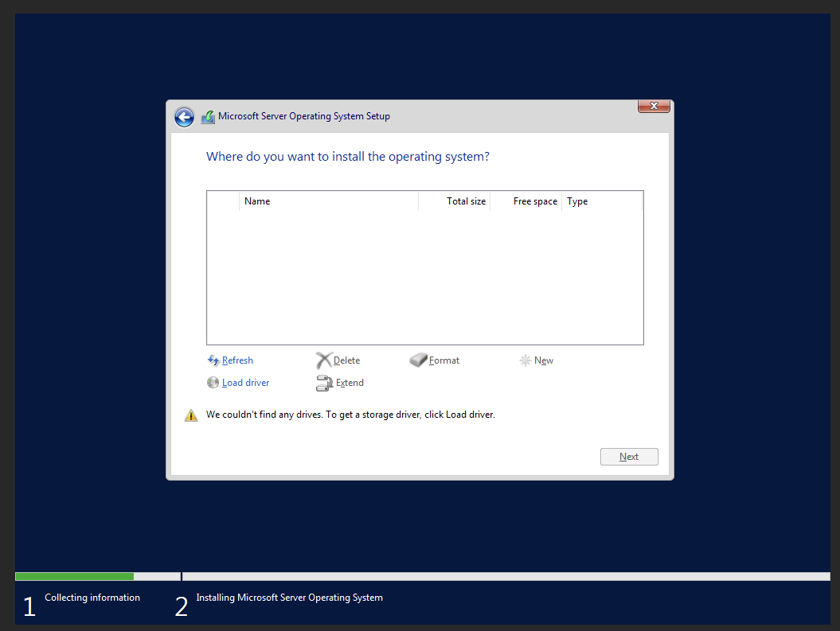Click the "Where do you want to install" heading
The image size is (840, 631).
[348, 157]
